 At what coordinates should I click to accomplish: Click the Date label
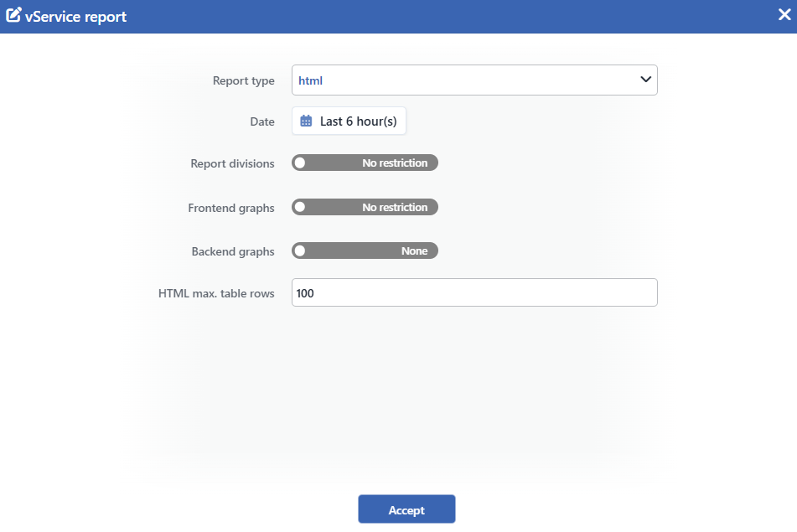pos(262,121)
